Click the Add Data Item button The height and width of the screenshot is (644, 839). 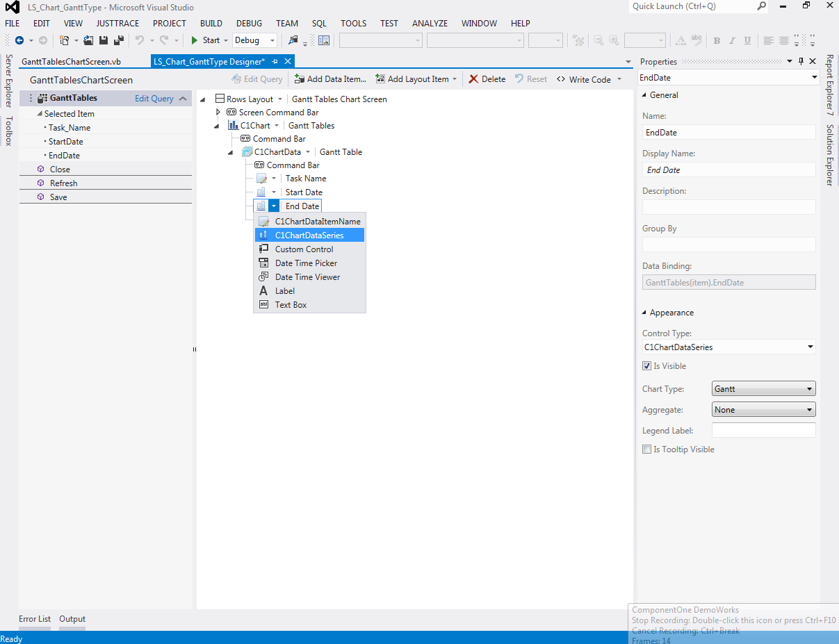click(329, 79)
